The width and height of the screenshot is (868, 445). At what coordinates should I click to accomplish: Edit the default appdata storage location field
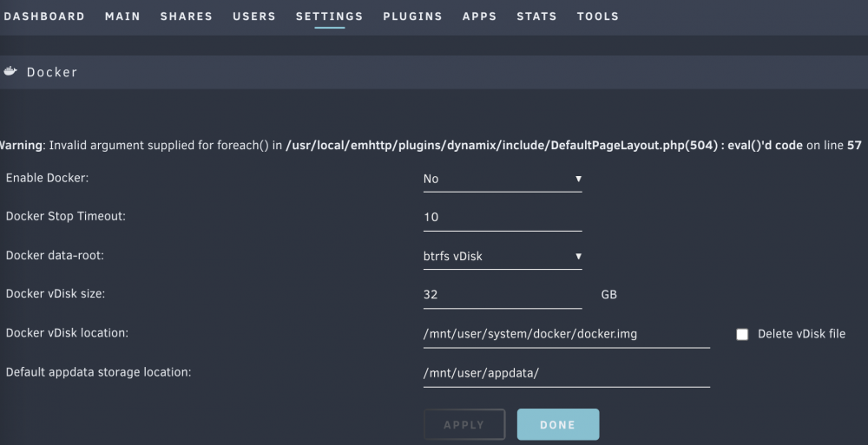tap(566, 373)
